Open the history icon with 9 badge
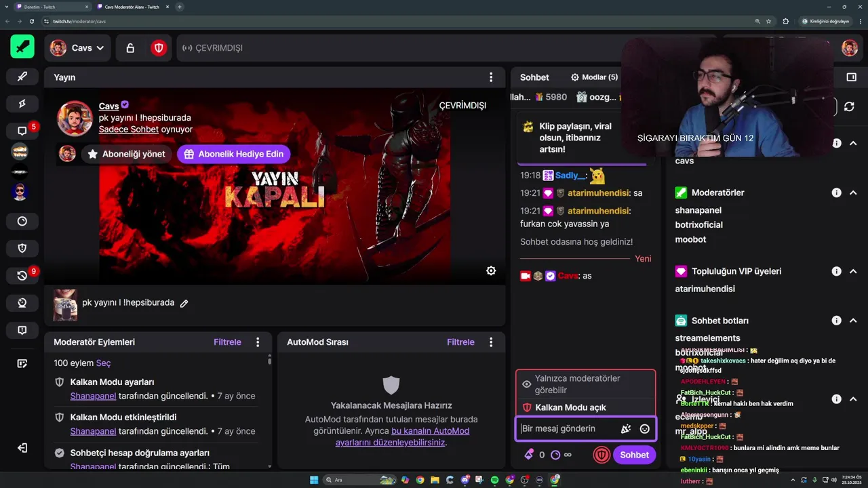The width and height of the screenshot is (868, 488). pyautogui.click(x=22, y=276)
